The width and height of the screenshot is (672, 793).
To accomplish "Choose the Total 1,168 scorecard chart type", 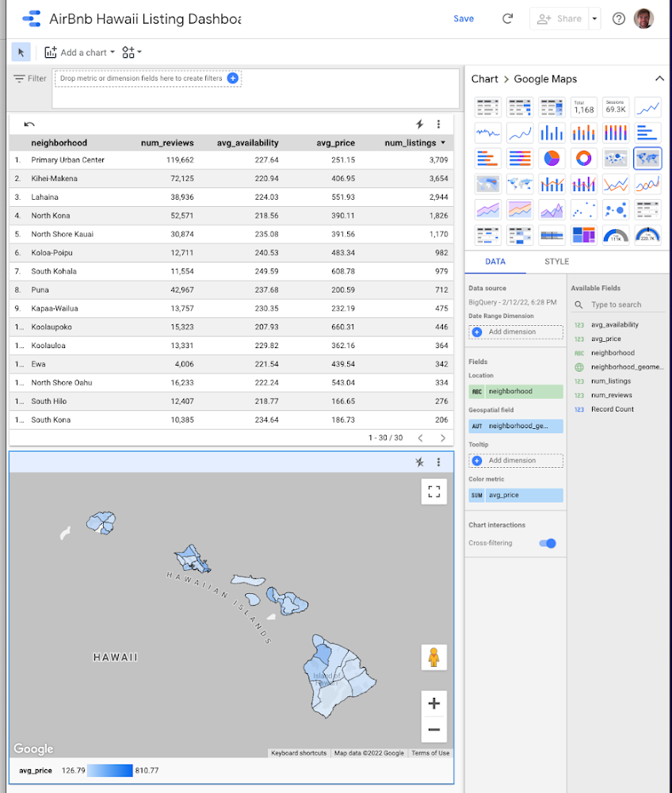I will pyautogui.click(x=583, y=107).
